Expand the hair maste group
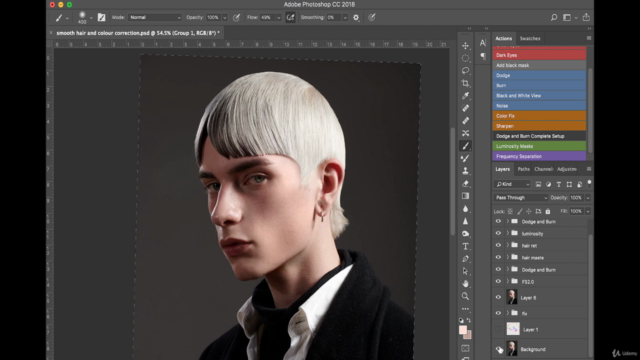Image resolution: width=640 pixels, height=360 pixels. tap(508, 257)
